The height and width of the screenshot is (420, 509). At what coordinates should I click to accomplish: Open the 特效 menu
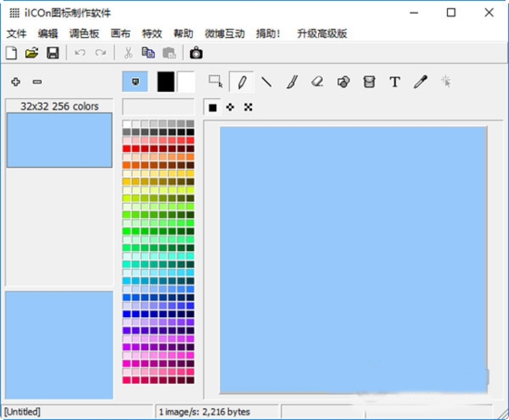click(x=152, y=33)
